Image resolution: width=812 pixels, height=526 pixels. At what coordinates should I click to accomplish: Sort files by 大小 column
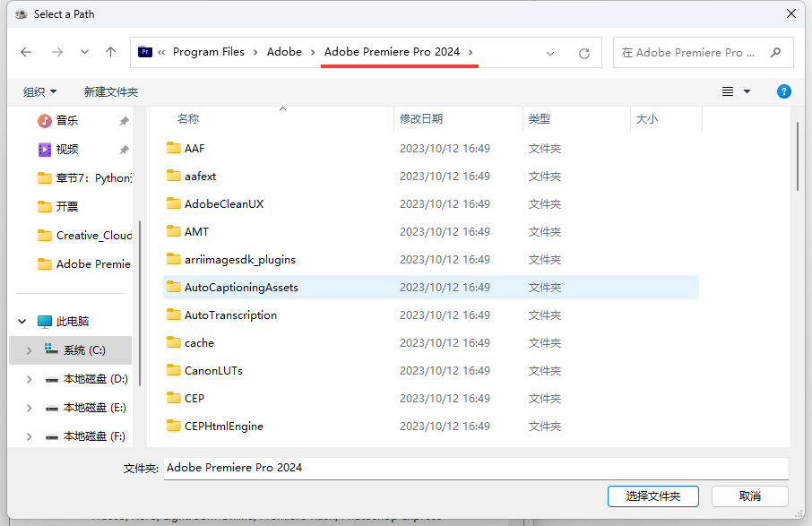647,119
